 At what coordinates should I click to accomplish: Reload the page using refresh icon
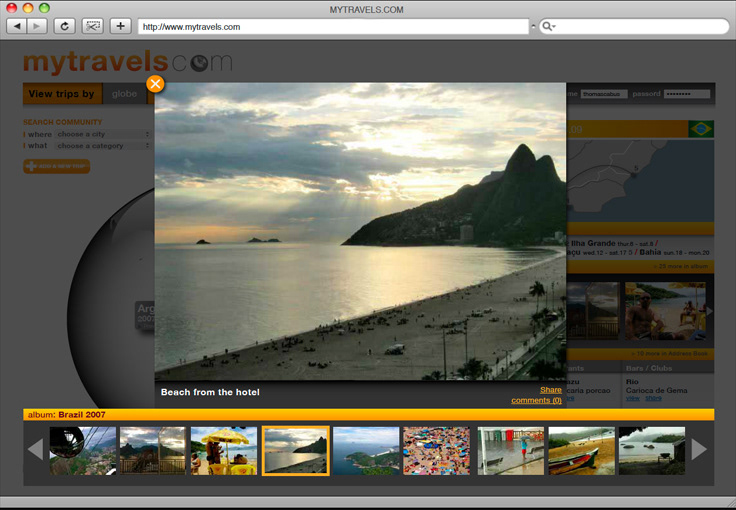65,26
